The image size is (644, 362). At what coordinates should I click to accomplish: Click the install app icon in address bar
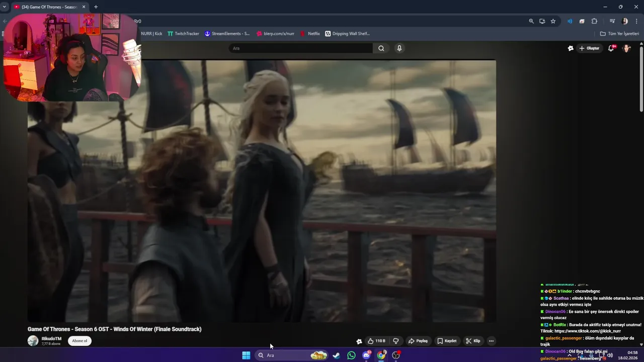click(542, 21)
